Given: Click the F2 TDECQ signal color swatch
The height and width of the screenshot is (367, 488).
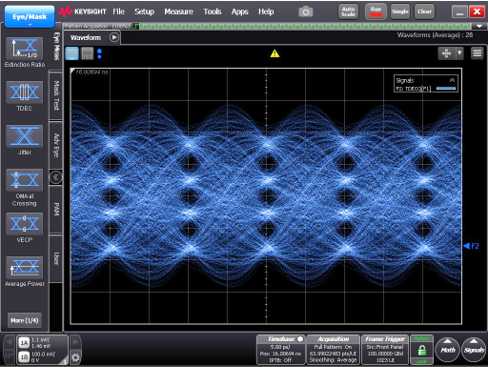Looking at the screenshot, I should click(x=446, y=88).
